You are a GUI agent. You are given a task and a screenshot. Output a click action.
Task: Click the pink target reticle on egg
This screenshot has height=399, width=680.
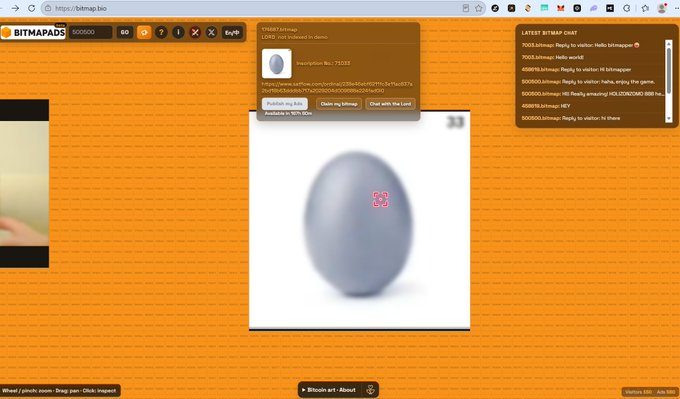pyautogui.click(x=381, y=200)
